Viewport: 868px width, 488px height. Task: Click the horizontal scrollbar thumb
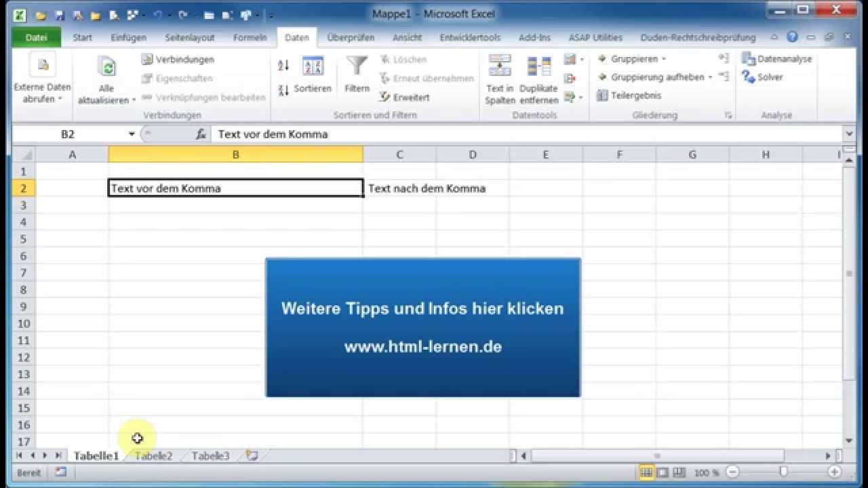[x=657, y=456]
